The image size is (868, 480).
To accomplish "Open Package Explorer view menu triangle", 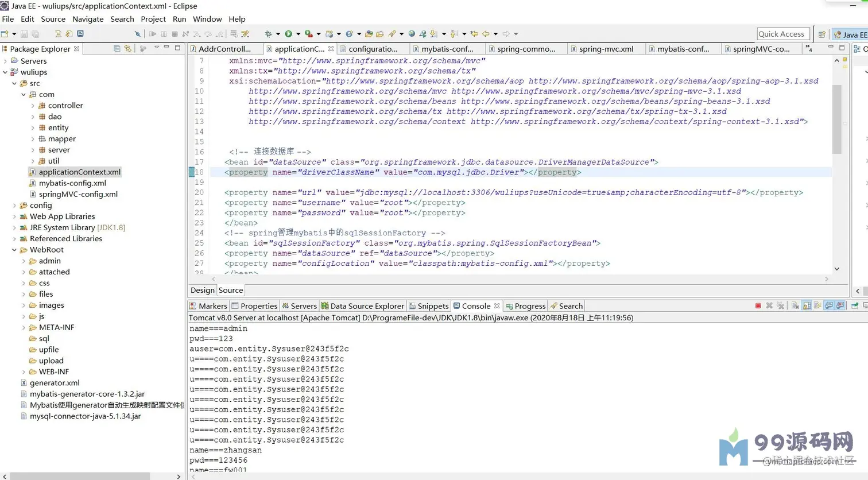I will click(156, 48).
